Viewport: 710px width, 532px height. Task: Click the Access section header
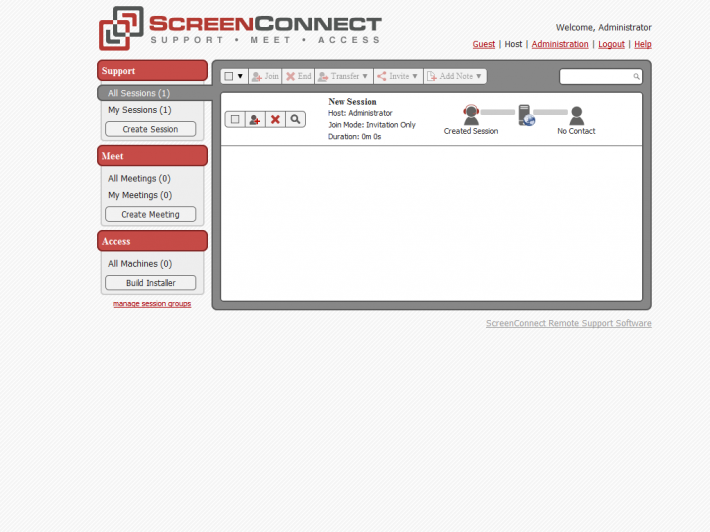tap(153, 241)
